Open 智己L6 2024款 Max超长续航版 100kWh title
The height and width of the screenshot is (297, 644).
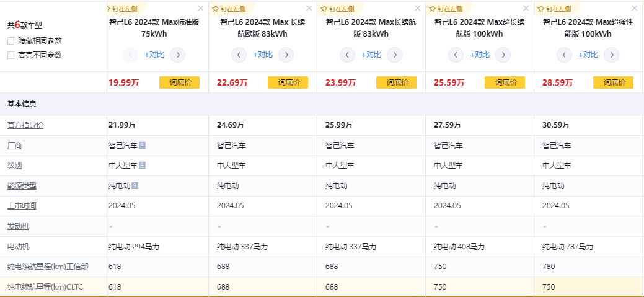pyautogui.click(x=479, y=28)
